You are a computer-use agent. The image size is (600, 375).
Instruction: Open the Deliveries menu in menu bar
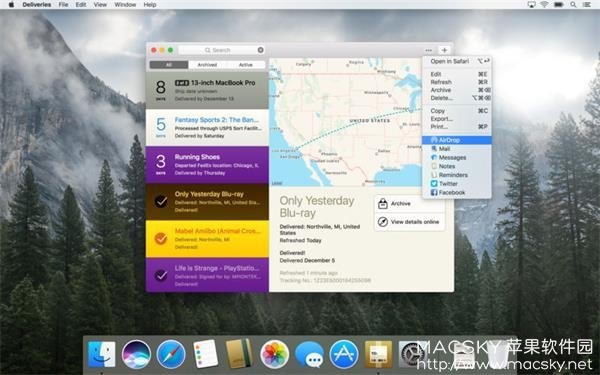pos(37,5)
